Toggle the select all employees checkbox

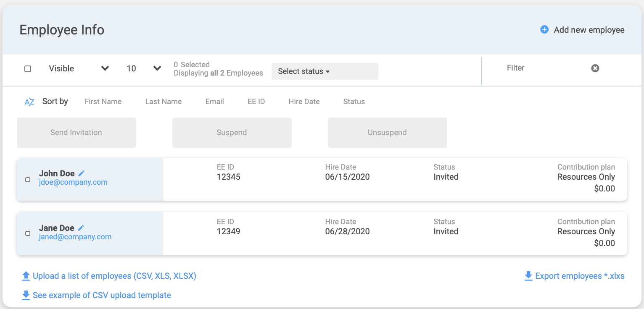point(28,69)
